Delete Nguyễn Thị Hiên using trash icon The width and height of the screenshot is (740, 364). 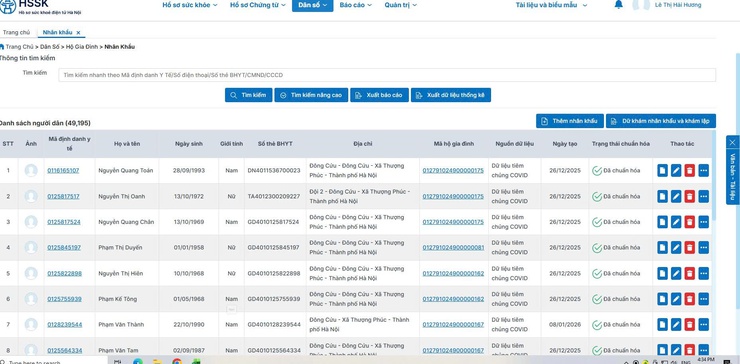[x=690, y=273]
